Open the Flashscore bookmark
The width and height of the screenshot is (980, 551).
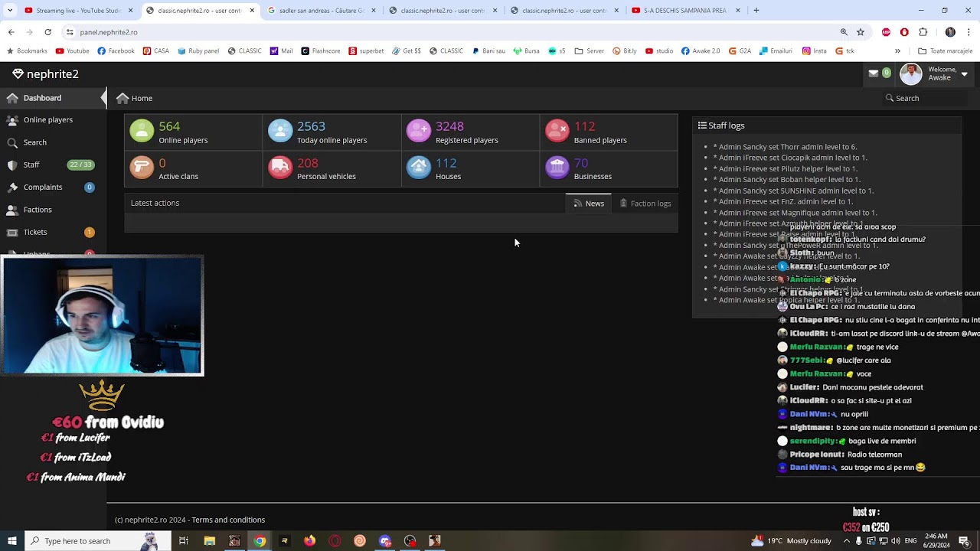[x=321, y=51]
